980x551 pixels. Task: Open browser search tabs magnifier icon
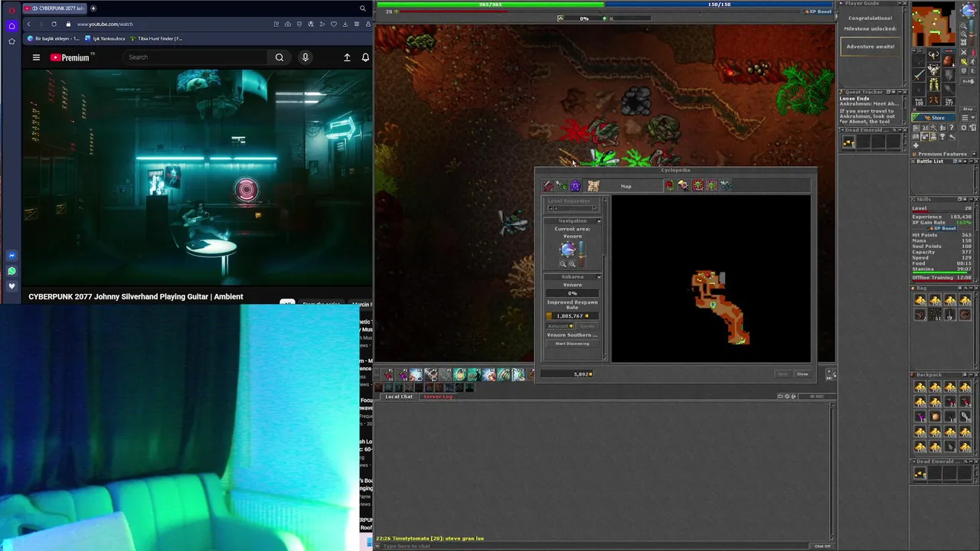(362, 8)
